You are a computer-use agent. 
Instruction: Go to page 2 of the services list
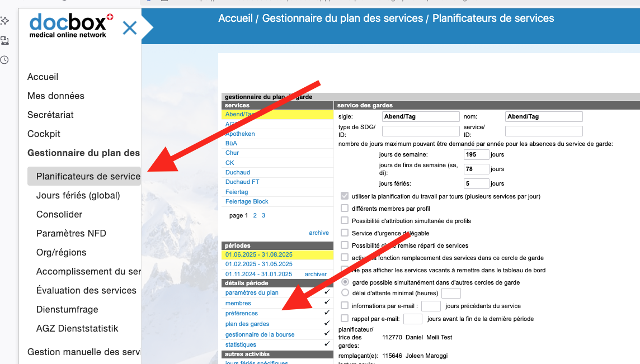click(x=255, y=215)
